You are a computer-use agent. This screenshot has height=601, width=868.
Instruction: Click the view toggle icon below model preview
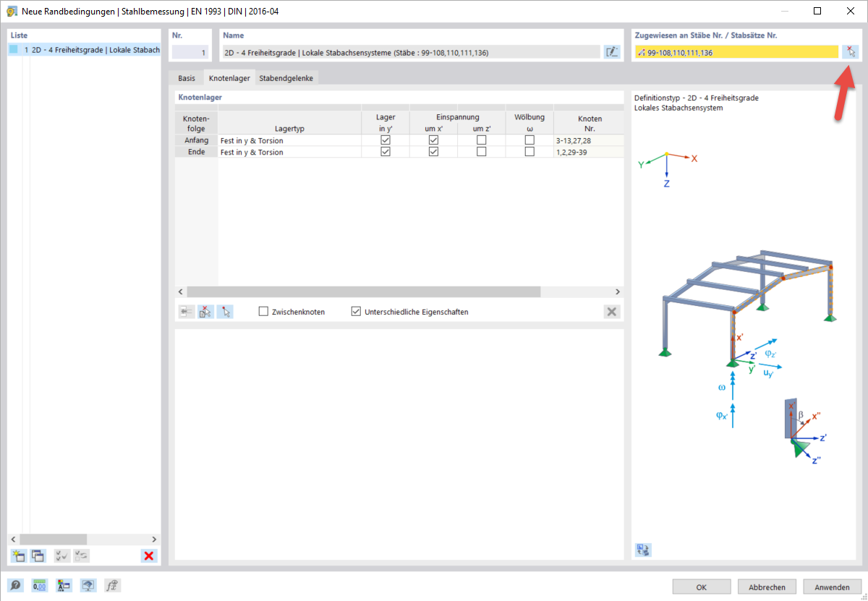pyautogui.click(x=643, y=550)
